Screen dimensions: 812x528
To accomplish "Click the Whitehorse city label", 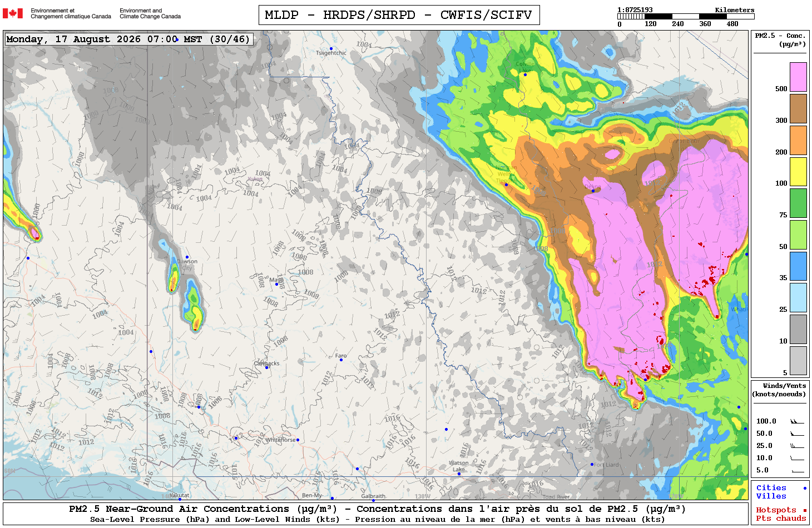I will (x=280, y=440).
